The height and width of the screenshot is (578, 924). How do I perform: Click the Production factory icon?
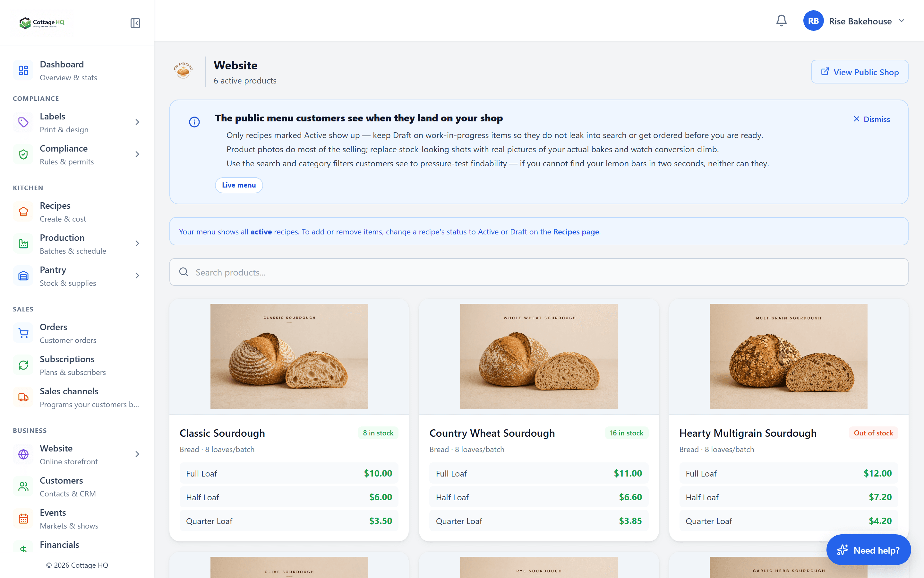click(23, 244)
